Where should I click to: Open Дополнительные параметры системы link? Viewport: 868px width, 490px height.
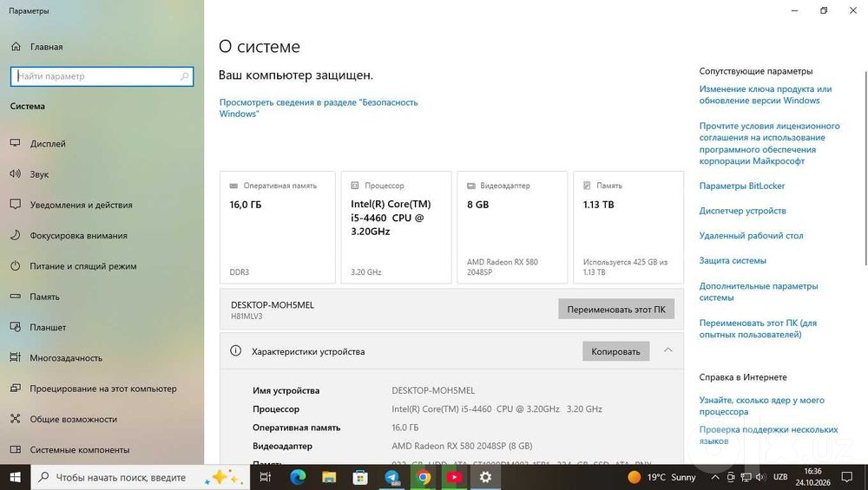point(759,291)
